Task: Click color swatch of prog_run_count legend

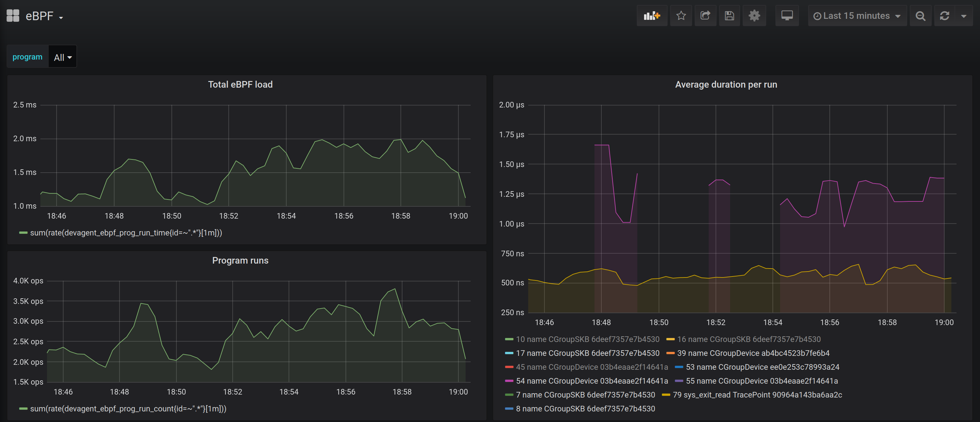Action: [x=23, y=409]
